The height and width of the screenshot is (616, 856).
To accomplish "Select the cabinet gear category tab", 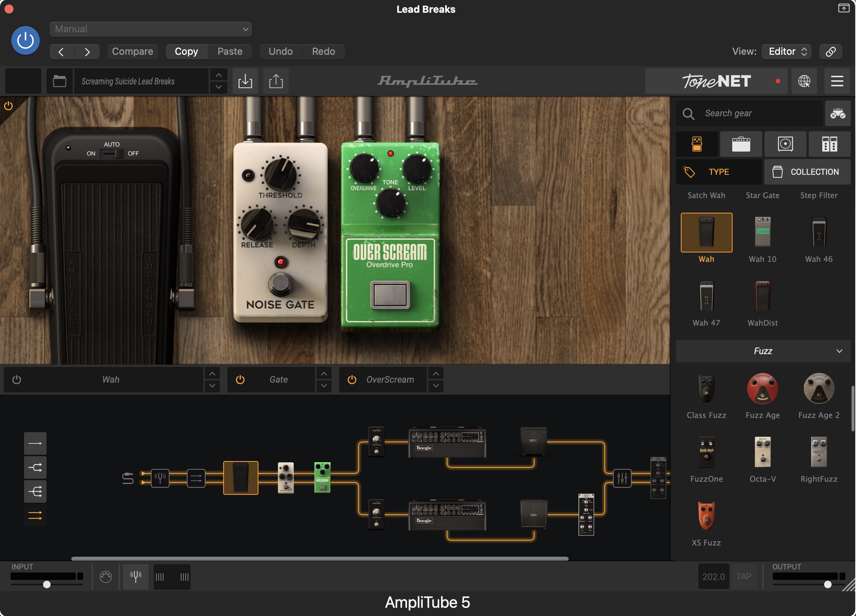I will [785, 144].
